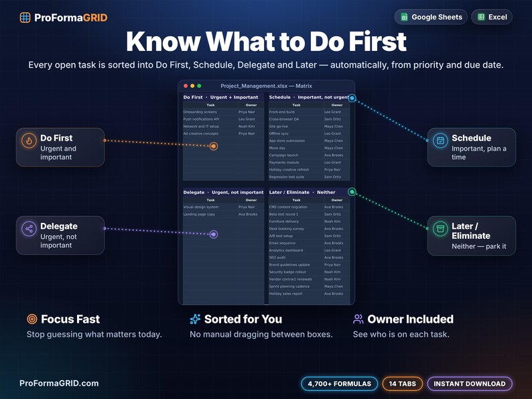
Task: Click the 'Know What to Do First' headline
Action: (x=267, y=42)
